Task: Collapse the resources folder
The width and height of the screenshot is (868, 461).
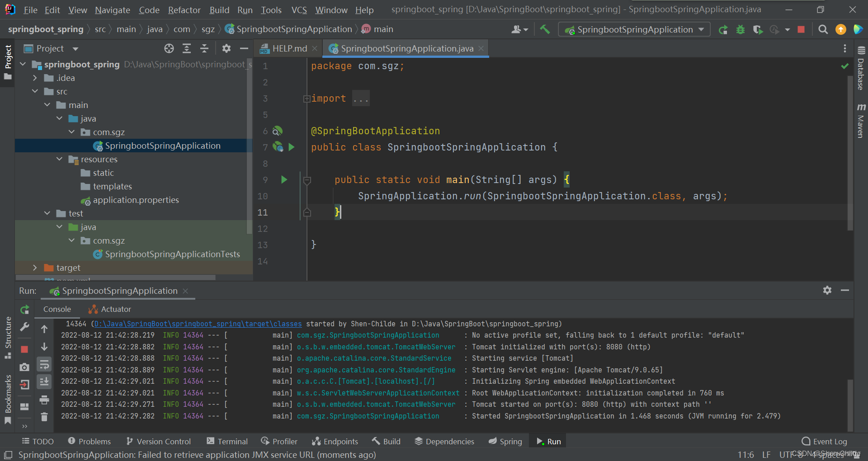Action: pyautogui.click(x=60, y=159)
